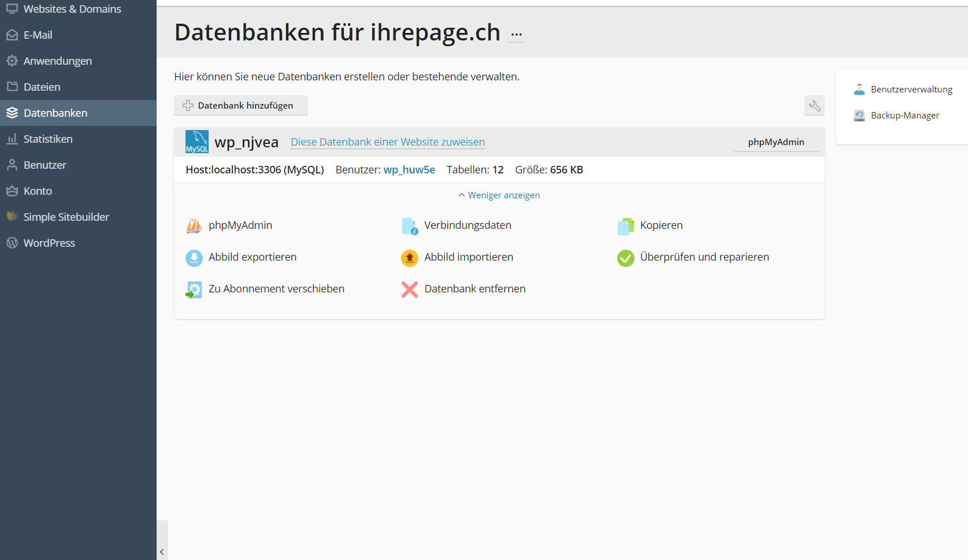Open the wrench settings icon
Screen dimensions: 968x560
814,106
